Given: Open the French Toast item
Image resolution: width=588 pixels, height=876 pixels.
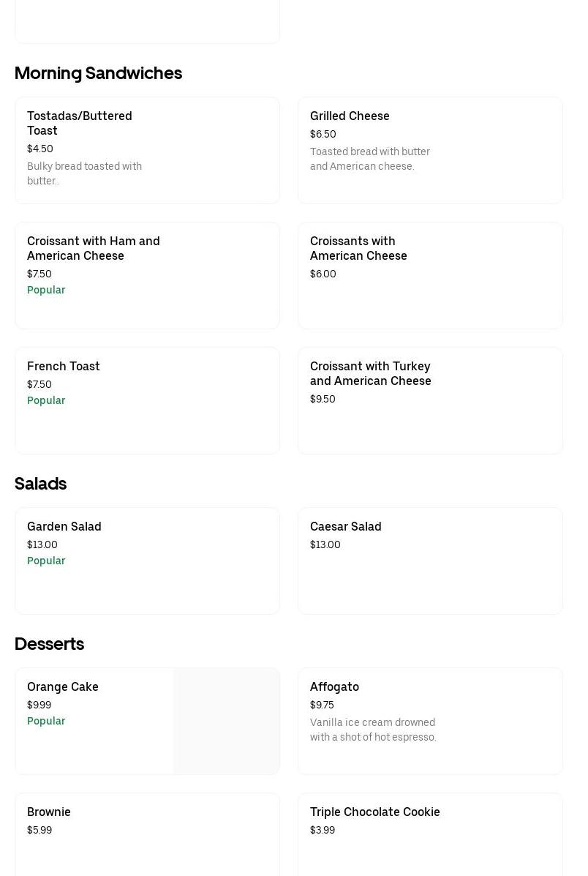Looking at the screenshot, I should (64, 366).
